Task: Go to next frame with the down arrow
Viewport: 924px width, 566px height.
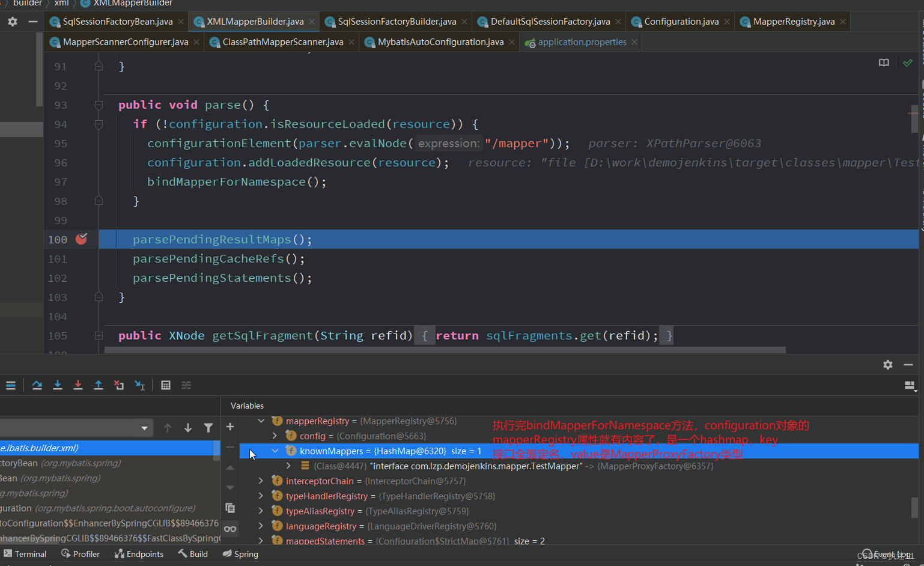Action: coord(188,428)
